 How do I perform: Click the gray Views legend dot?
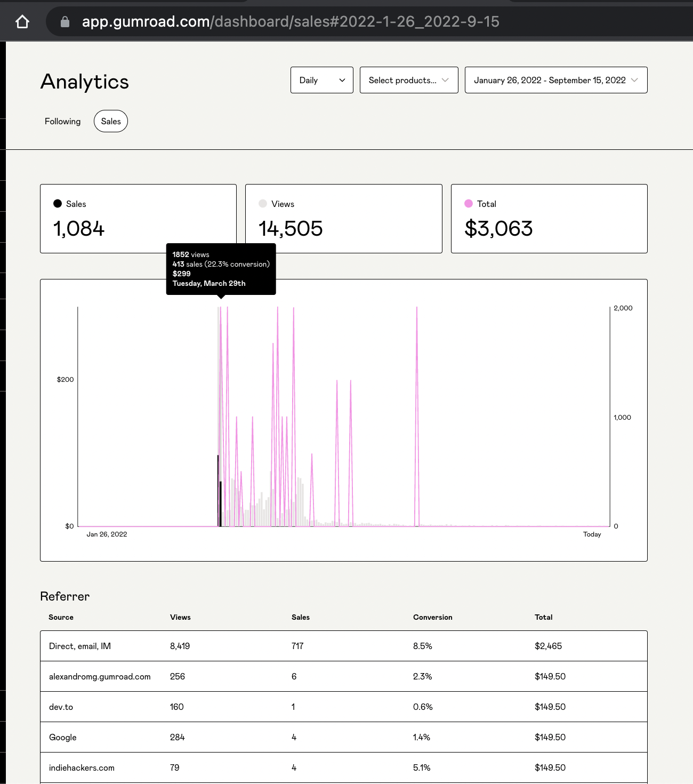click(263, 203)
